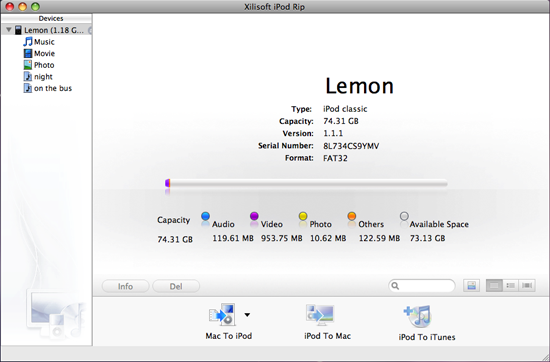The image size is (550, 362).
Task: Click the orange Others legend dot
Action: (352, 216)
